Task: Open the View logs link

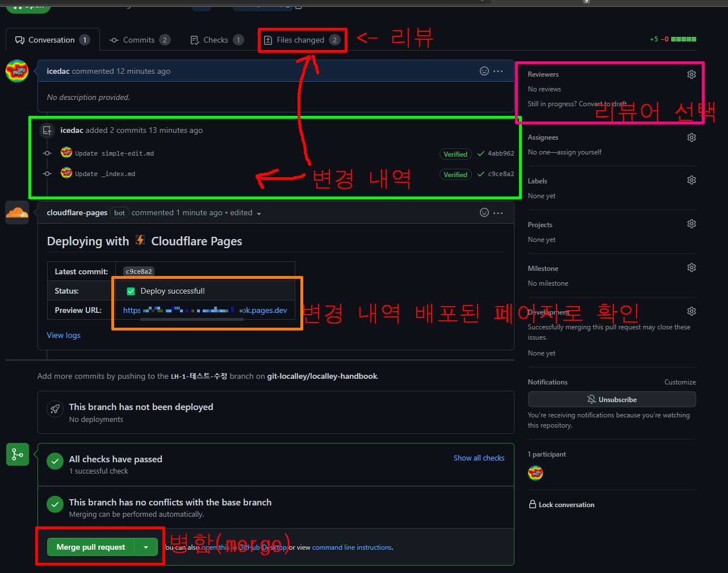Action: pos(64,335)
